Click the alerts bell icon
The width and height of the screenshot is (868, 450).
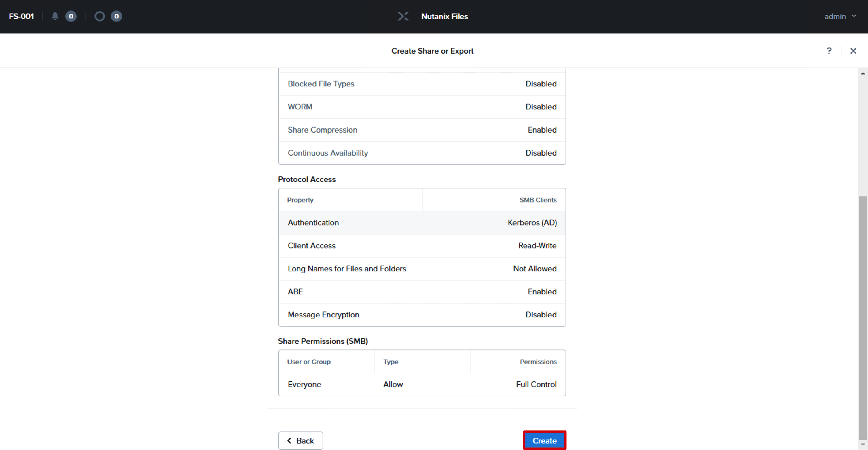click(55, 16)
